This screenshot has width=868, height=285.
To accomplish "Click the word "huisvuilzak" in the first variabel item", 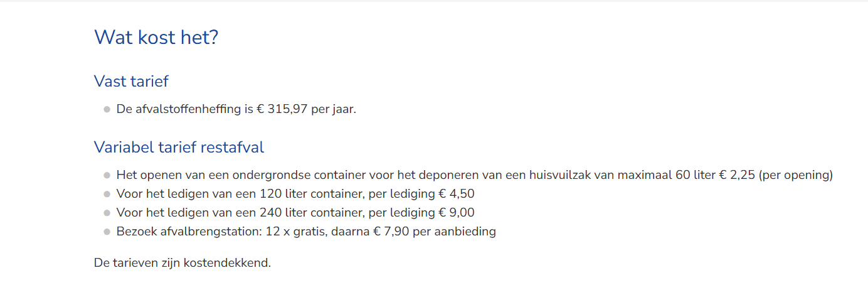I will coord(558,175).
